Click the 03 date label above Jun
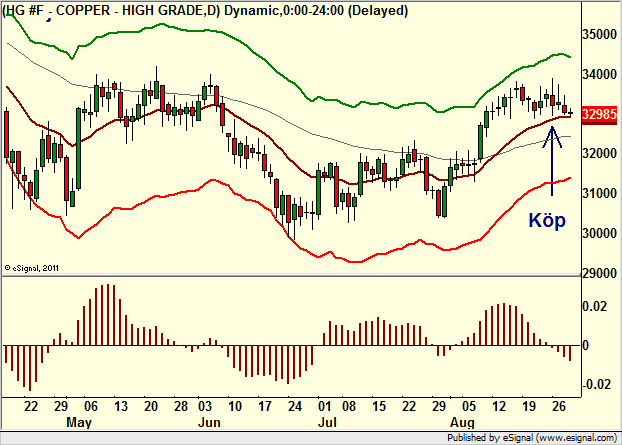The image size is (622, 445). click(205, 406)
